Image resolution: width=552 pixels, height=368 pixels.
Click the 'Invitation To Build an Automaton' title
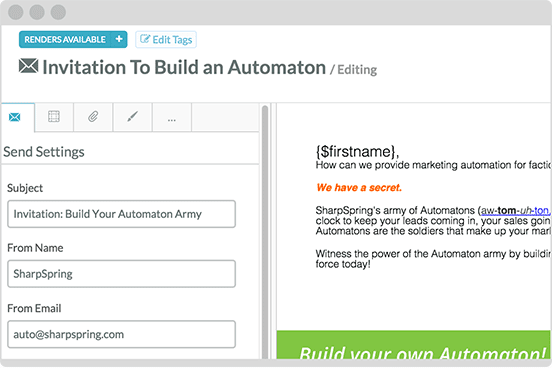184,67
